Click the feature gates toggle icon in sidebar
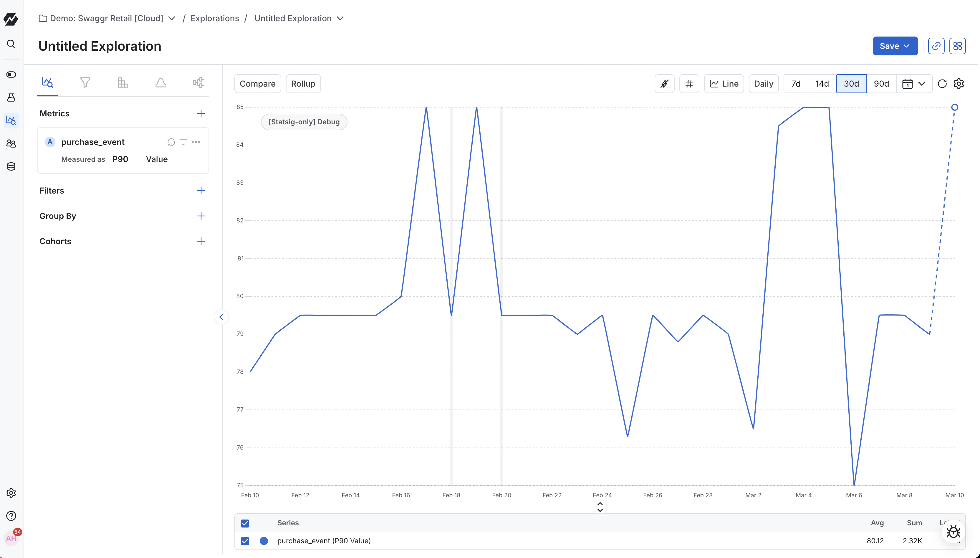 tap(11, 74)
